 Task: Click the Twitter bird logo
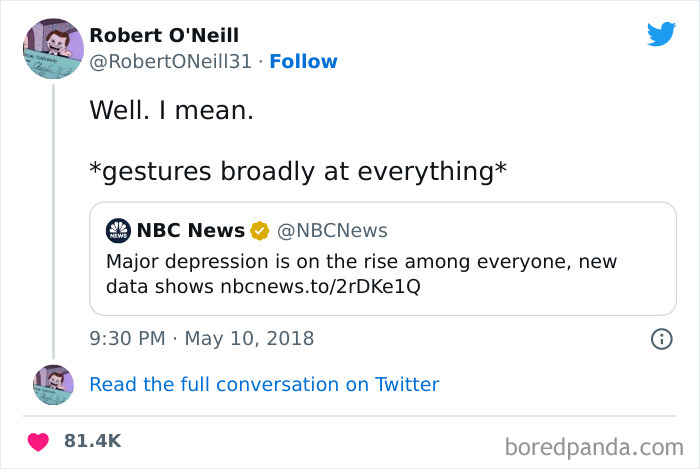[661, 34]
